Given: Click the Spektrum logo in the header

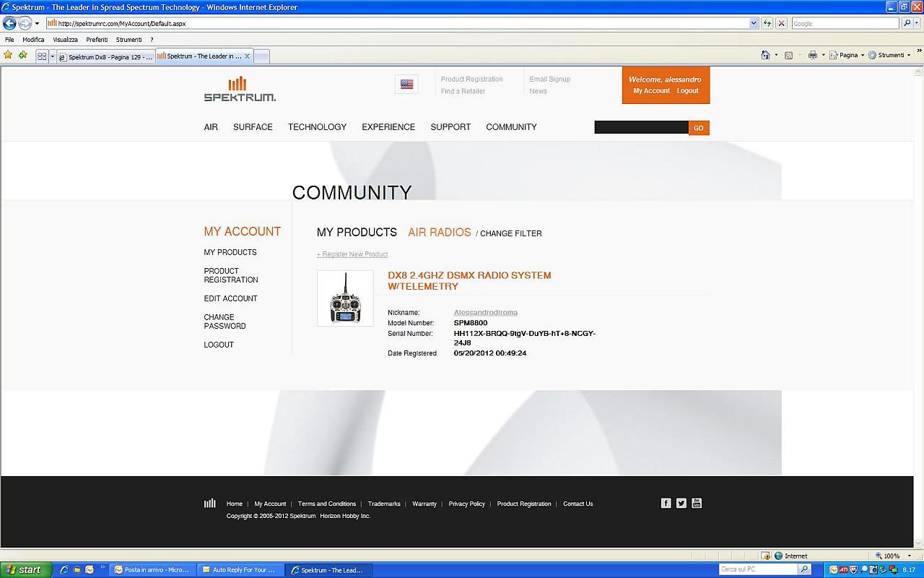Looking at the screenshot, I should (x=240, y=89).
